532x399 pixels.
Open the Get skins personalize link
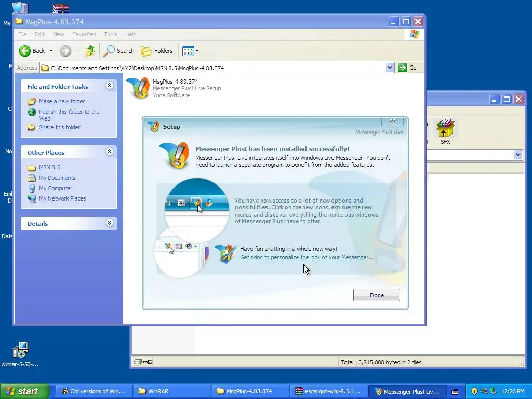click(308, 257)
